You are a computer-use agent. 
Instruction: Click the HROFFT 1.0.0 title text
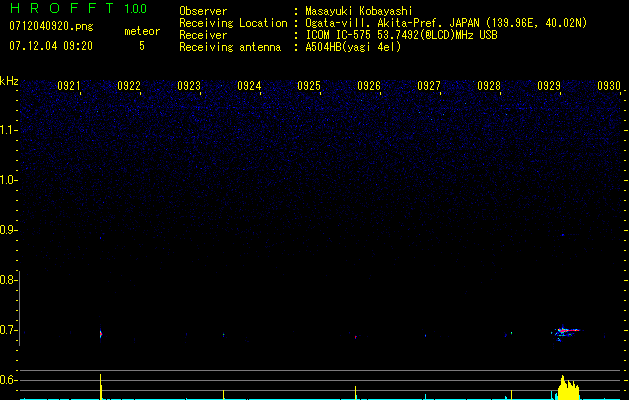(x=78, y=8)
